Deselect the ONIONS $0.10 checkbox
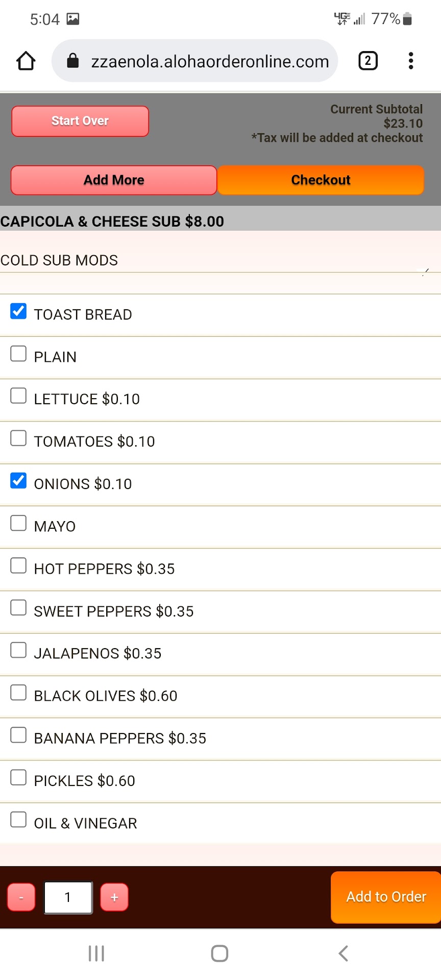441x980 pixels. tap(18, 481)
